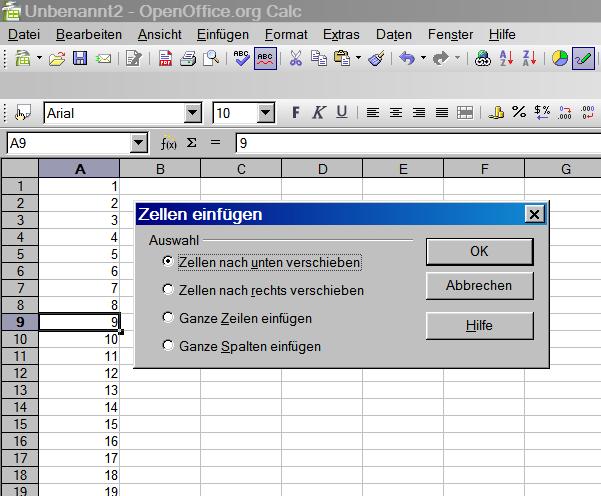Open the Bearbeiten menu

(x=89, y=34)
